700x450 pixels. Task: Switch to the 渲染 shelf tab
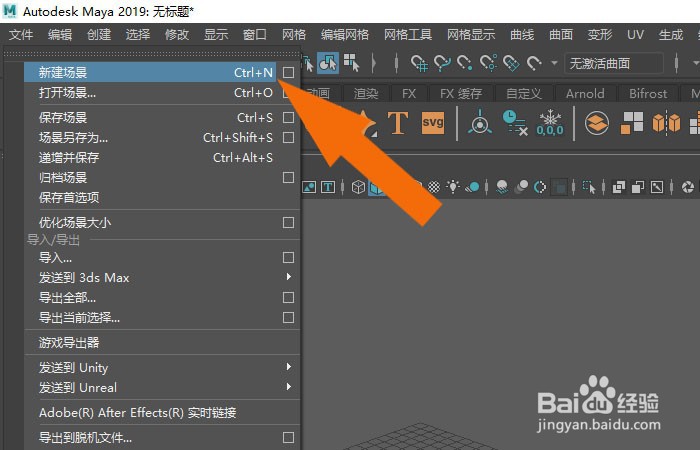coord(366,94)
